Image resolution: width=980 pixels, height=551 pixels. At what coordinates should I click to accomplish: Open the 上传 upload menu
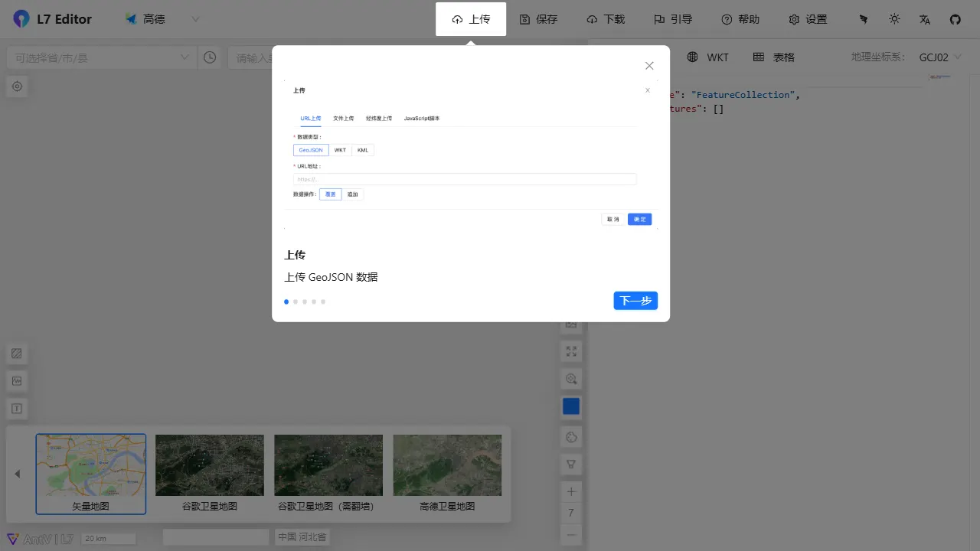(x=471, y=19)
